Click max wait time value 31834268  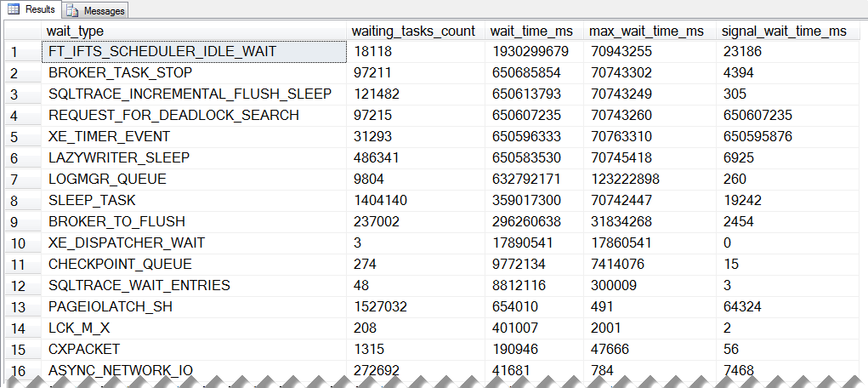tap(650, 222)
